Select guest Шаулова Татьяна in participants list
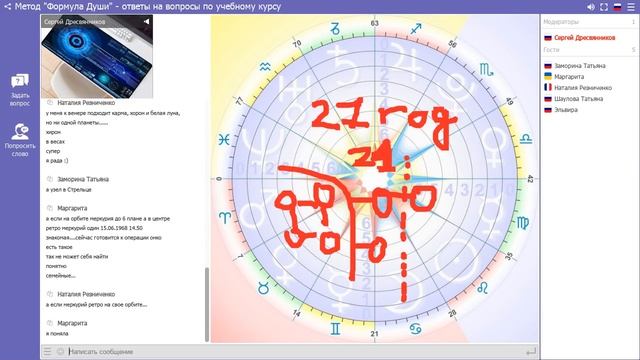 pyautogui.click(x=578, y=99)
